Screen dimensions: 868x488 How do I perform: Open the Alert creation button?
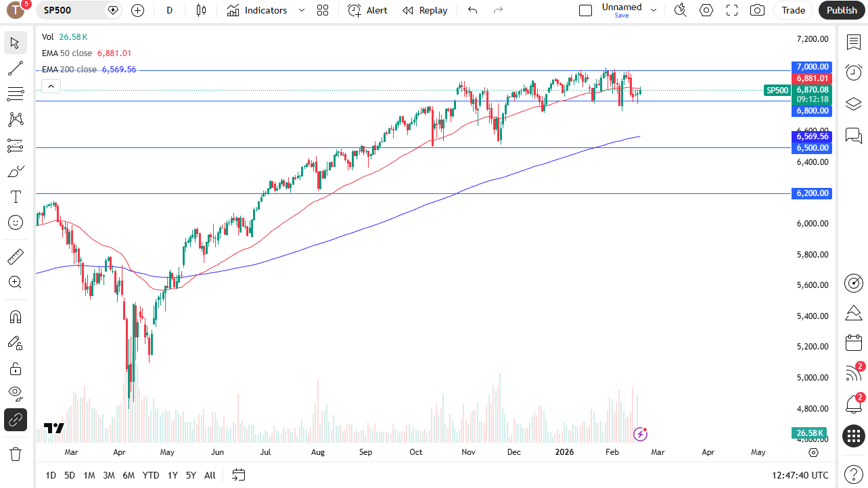(x=368, y=10)
